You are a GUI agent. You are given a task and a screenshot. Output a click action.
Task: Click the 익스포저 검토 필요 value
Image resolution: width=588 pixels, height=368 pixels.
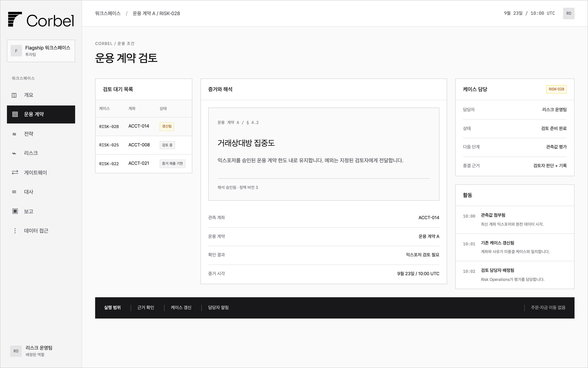tap(422, 255)
